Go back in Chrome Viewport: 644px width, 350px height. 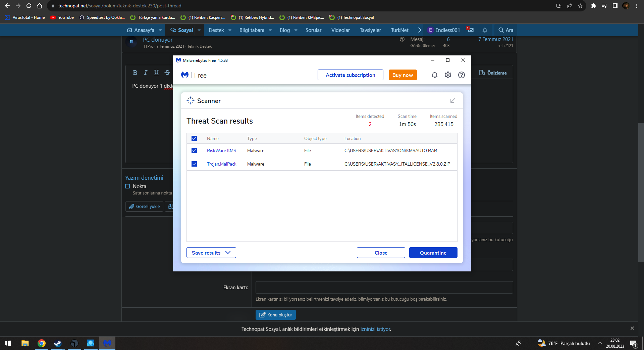[x=7, y=6]
